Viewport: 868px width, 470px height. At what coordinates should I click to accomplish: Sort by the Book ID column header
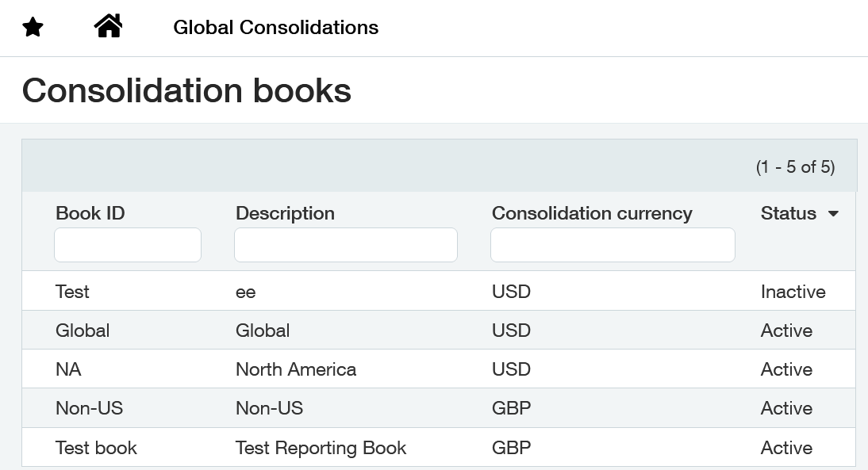(x=90, y=213)
